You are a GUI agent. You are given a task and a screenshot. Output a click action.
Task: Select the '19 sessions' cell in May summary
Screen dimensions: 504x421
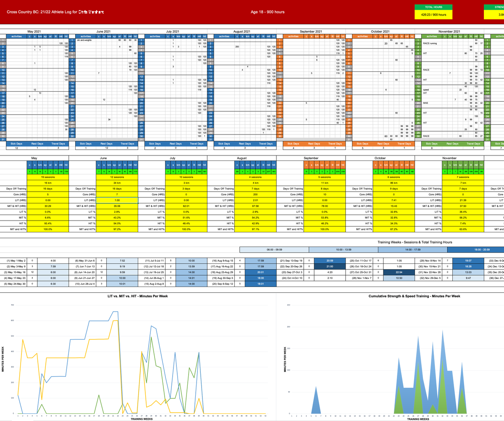coord(48,178)
